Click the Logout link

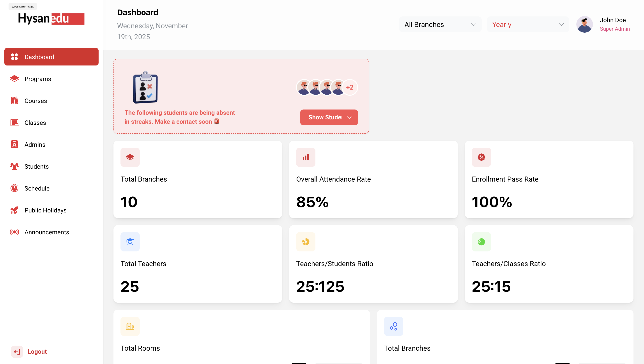click(x=37, y=352)
